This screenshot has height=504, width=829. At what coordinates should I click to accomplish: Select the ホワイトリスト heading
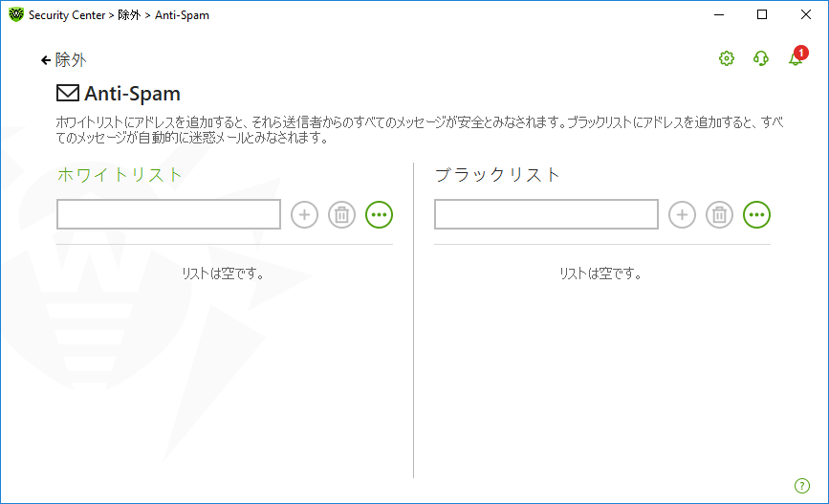[120, 175]
